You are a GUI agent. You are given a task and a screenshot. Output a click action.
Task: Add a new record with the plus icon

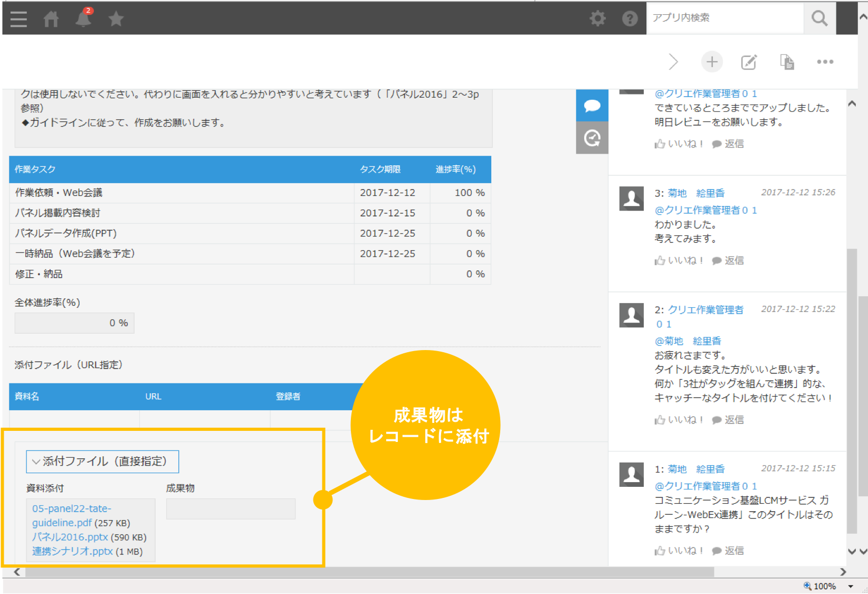pos(712,62)
